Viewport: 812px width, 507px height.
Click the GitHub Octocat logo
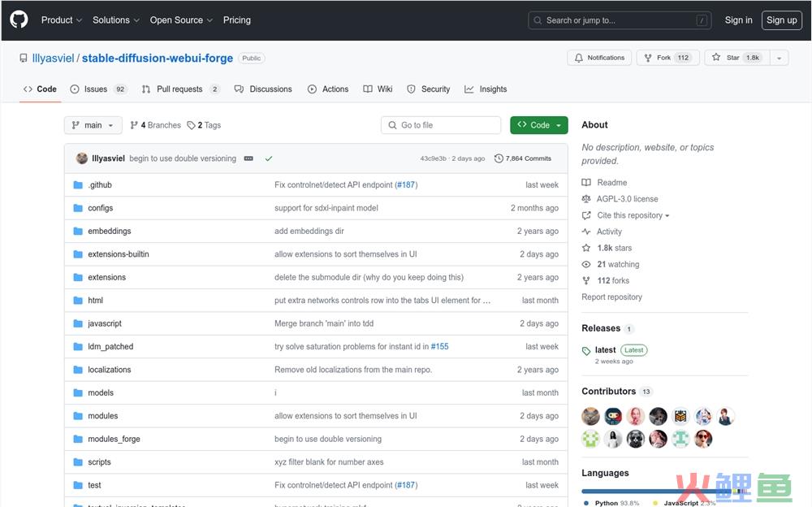pyautogui.click(x=19, y=20)
